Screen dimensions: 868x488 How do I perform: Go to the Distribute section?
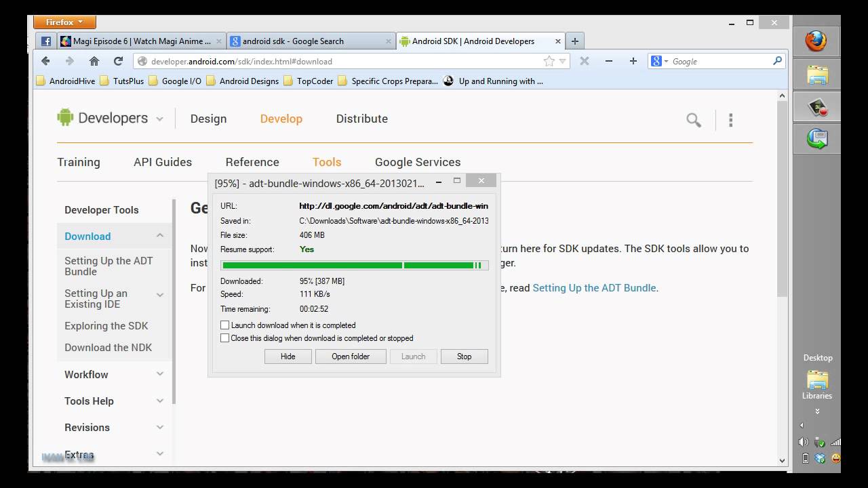pyautogui.click(x=362, y=119)
